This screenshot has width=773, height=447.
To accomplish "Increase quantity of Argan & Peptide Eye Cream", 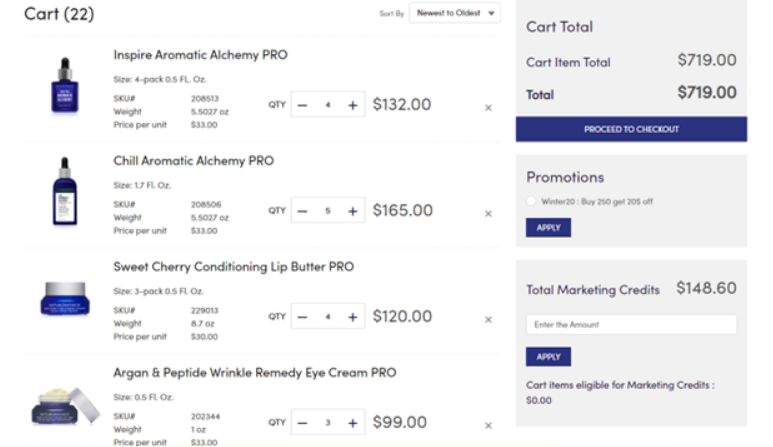I will click(x=352, y=423).
